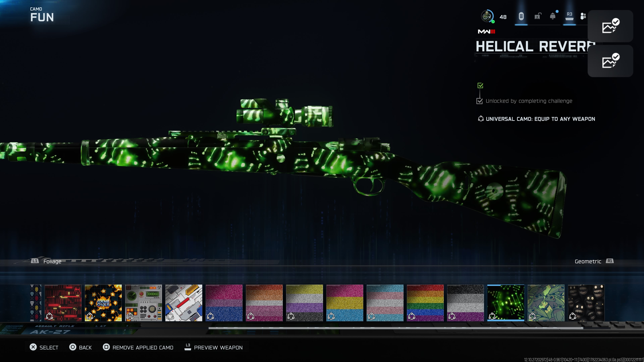Click the universal icon on the dark monster-faces camo
The height and width of the screenshot is (362, 644).
point(573,316)
